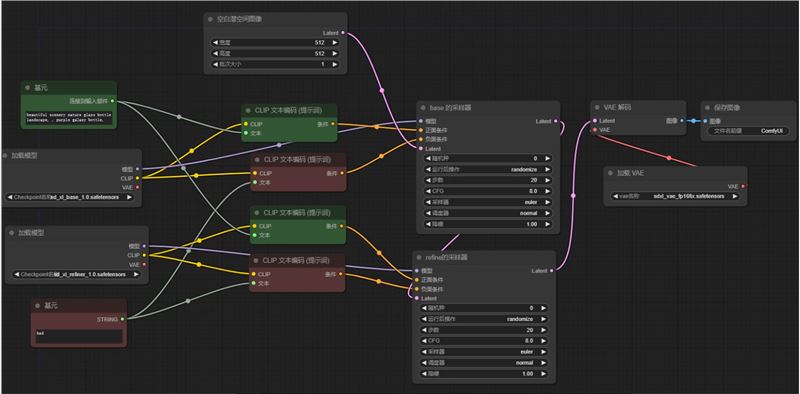Click the Latent output port on base 的采样器

coord(556,121)
